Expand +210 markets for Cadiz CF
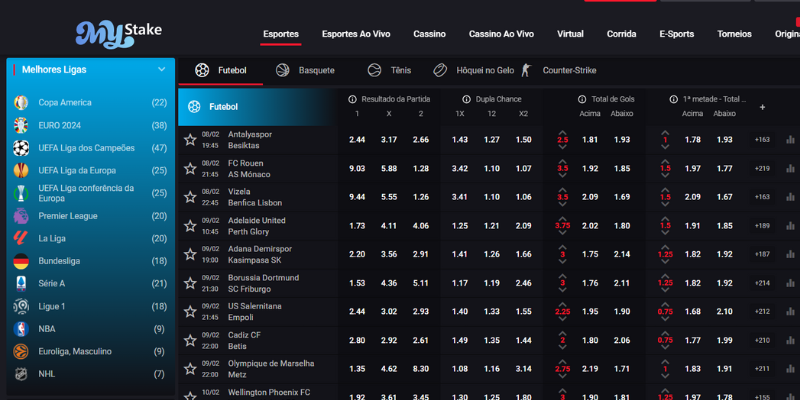This screenshot has height=400, width=800. click(x=762, y=340)
